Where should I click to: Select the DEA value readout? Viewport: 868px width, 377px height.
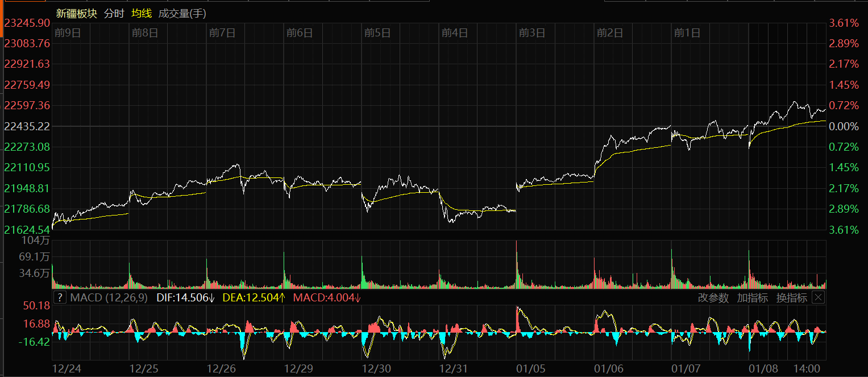click(x=254, y=297)
